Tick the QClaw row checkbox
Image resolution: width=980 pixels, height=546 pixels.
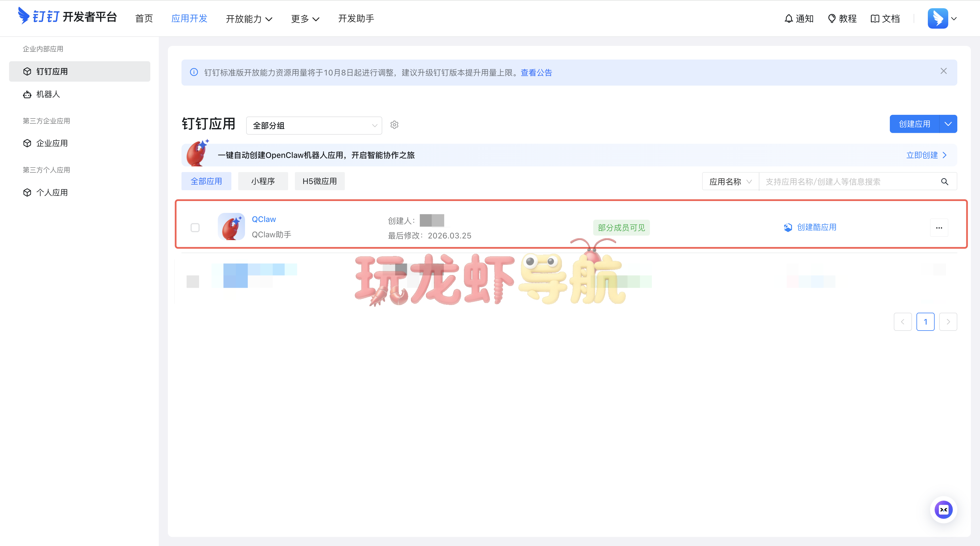(x=195, y=227)
